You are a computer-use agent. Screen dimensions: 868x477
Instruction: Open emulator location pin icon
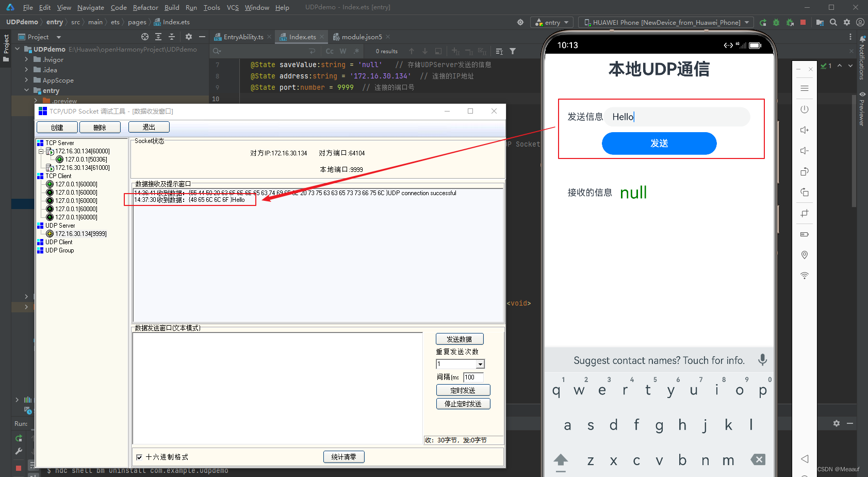[804, 255]
